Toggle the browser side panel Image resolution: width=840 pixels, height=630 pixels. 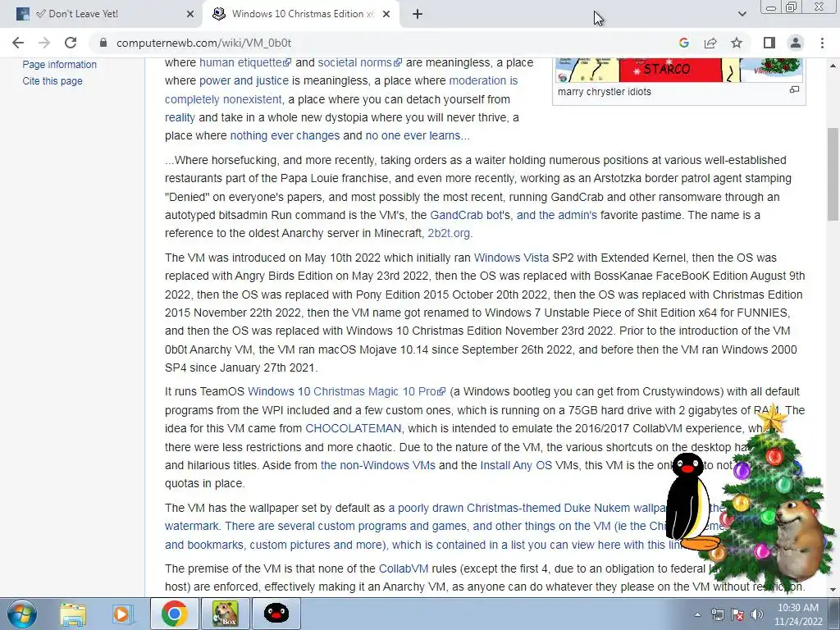(x=769, y=43)
